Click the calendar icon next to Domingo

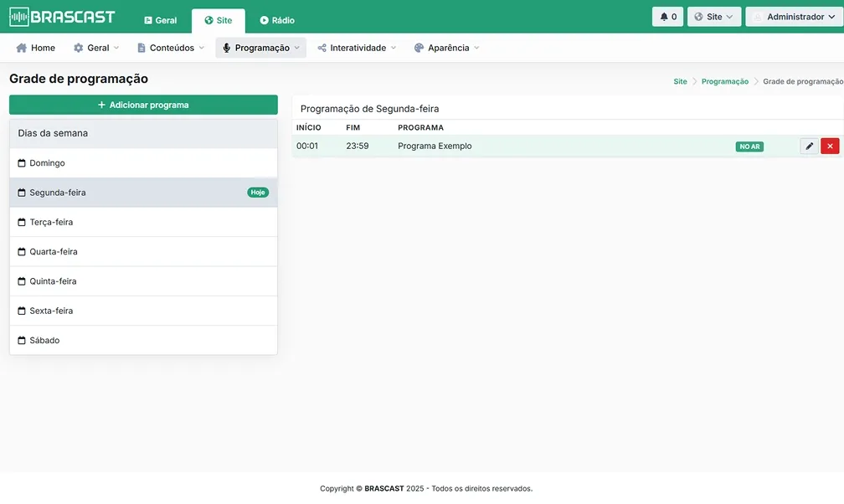coord(22,162)
